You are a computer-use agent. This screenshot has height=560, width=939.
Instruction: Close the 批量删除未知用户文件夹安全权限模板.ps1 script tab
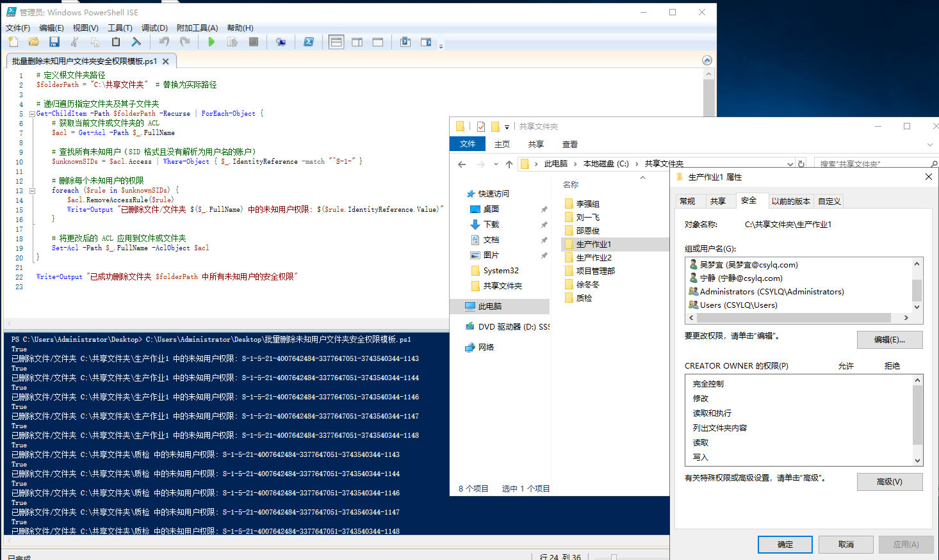click(165, 61)
